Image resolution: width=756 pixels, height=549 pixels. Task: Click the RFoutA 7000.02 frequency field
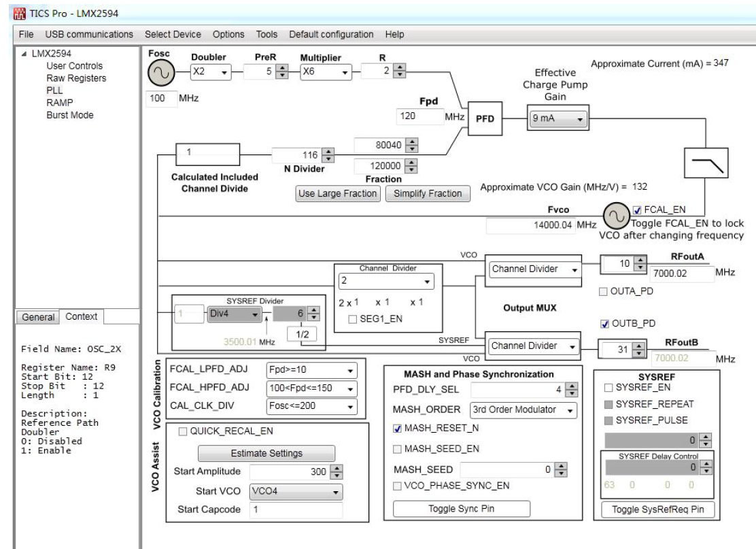pos(682,273)
